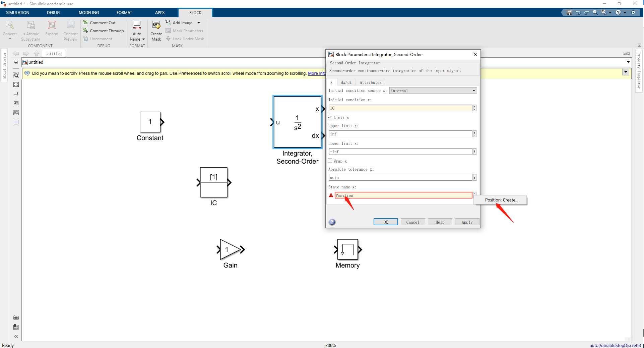Click Mask Parameters in the ribbon

tap(184, 31)
